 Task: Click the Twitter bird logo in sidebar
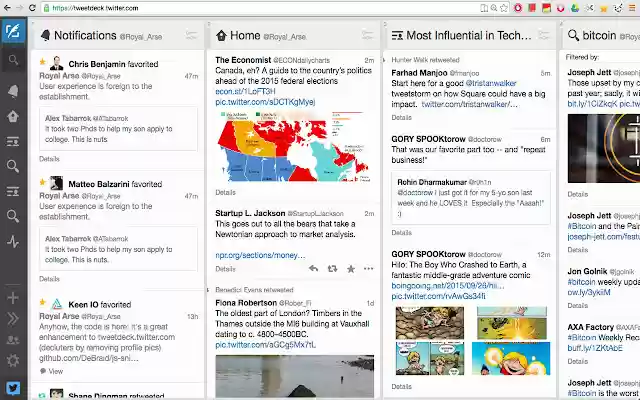(x=13, y=388)
